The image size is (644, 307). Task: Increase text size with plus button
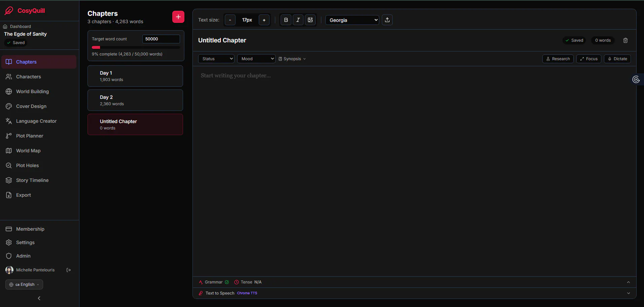coord(264,20)
